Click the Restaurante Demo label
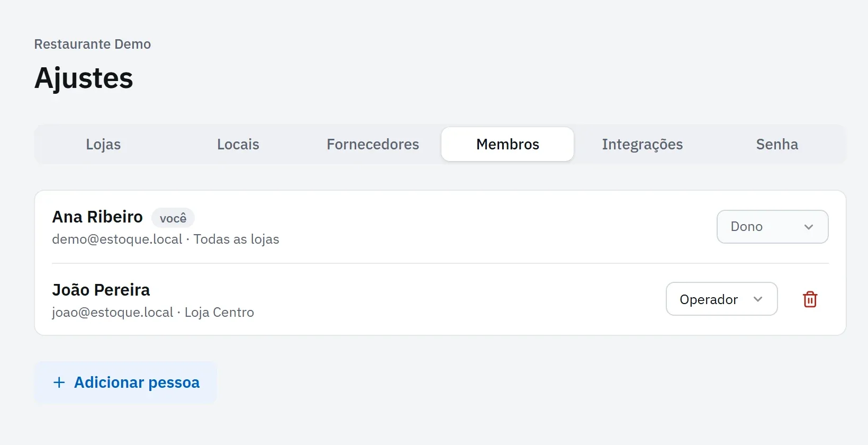 pos(93,44)
